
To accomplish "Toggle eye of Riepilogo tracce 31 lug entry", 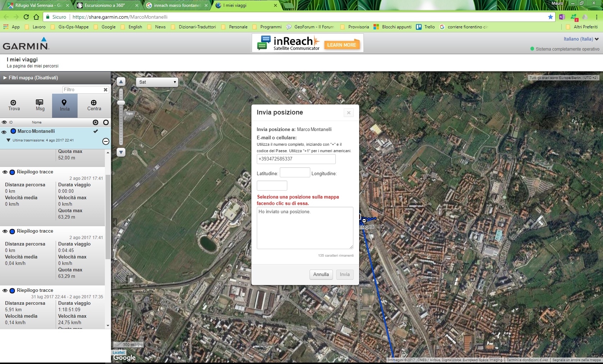I will [x=5, y=291].
